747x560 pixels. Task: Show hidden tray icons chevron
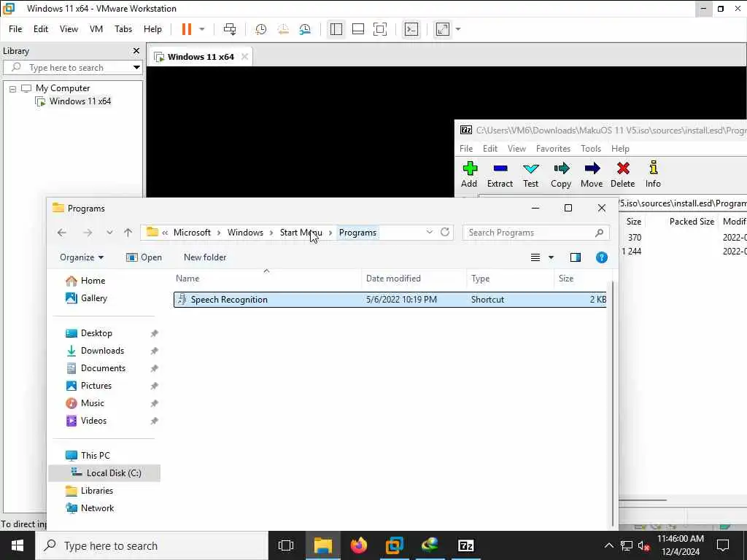pyautogui.click(x=609, y=545)
